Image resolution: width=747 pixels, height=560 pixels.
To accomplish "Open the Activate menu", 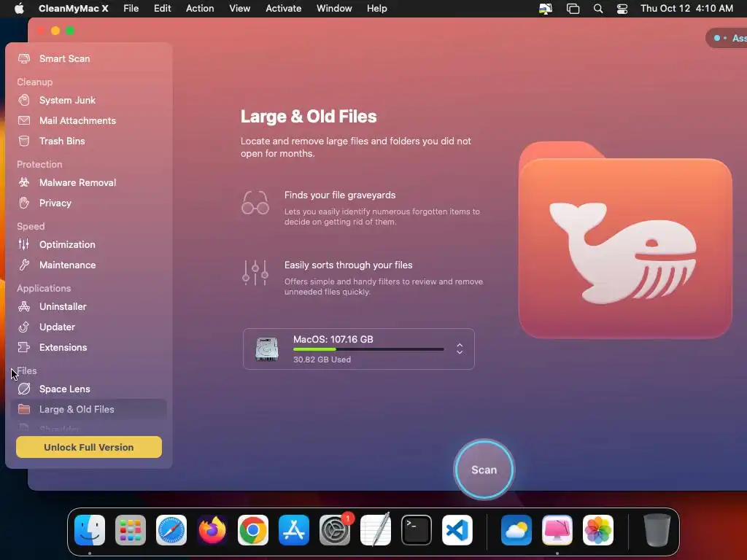I will click(x=284, y=9).
